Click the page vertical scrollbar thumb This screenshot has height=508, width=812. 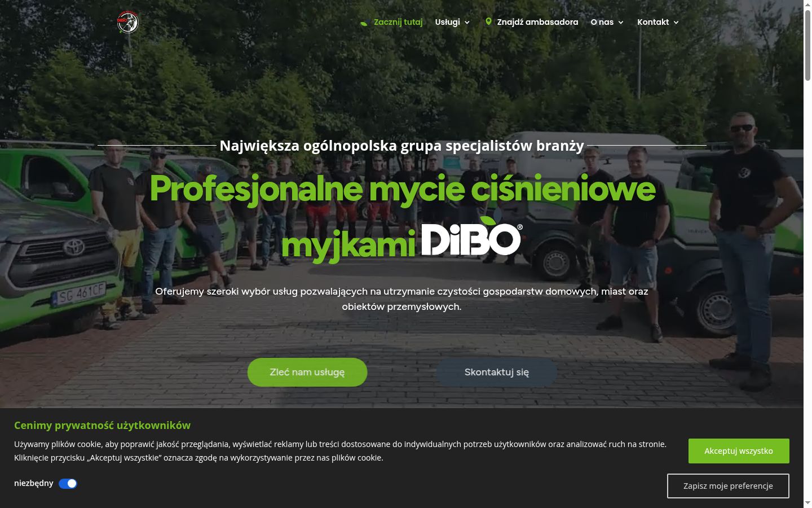pos(807,45)
